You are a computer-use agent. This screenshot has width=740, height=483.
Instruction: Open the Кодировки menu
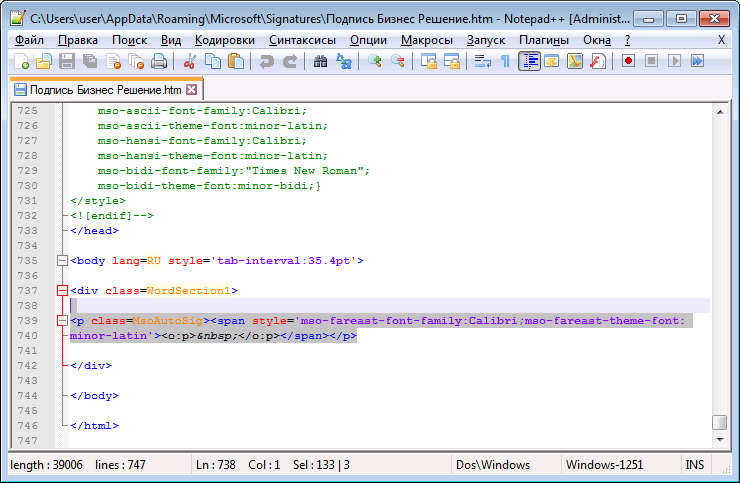(225, 40)
